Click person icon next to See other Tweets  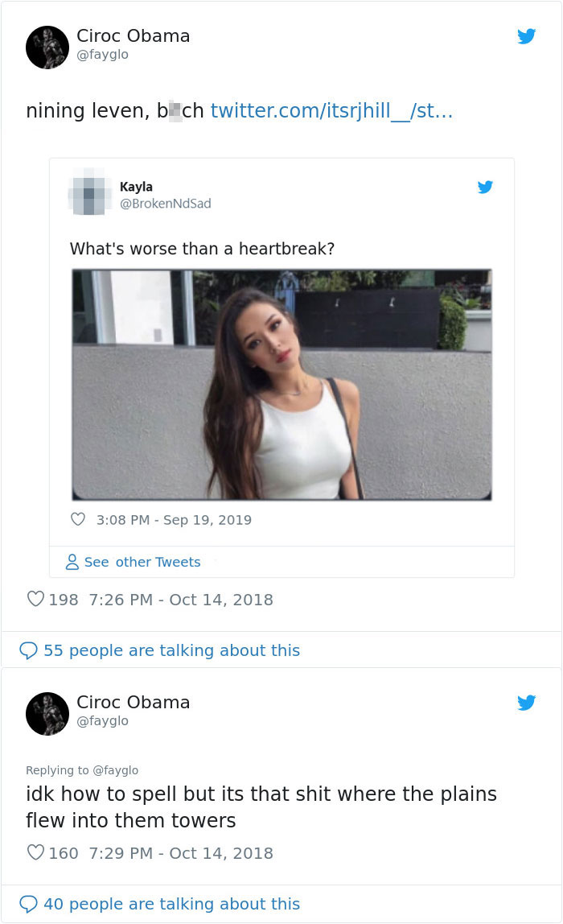point(72,562)
